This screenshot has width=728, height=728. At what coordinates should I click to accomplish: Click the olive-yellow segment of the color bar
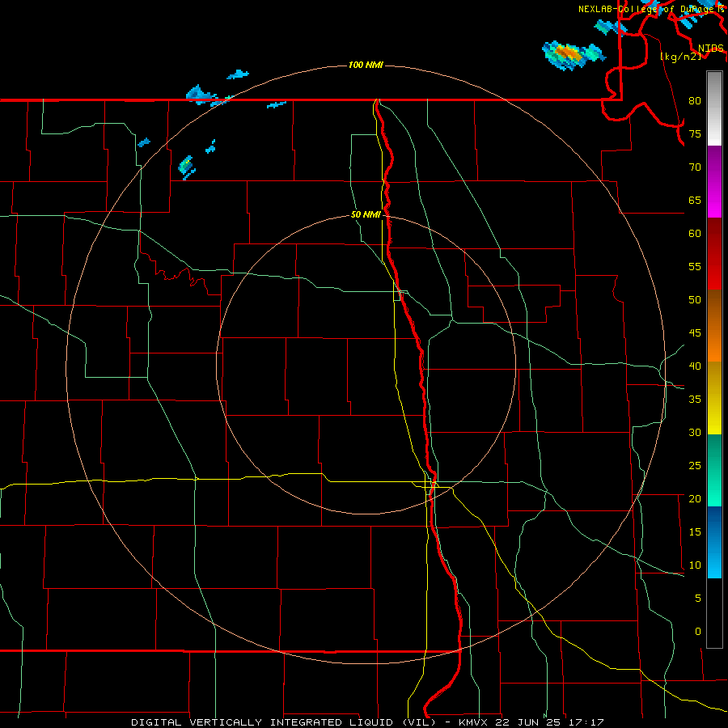click(x=714, y=398)
